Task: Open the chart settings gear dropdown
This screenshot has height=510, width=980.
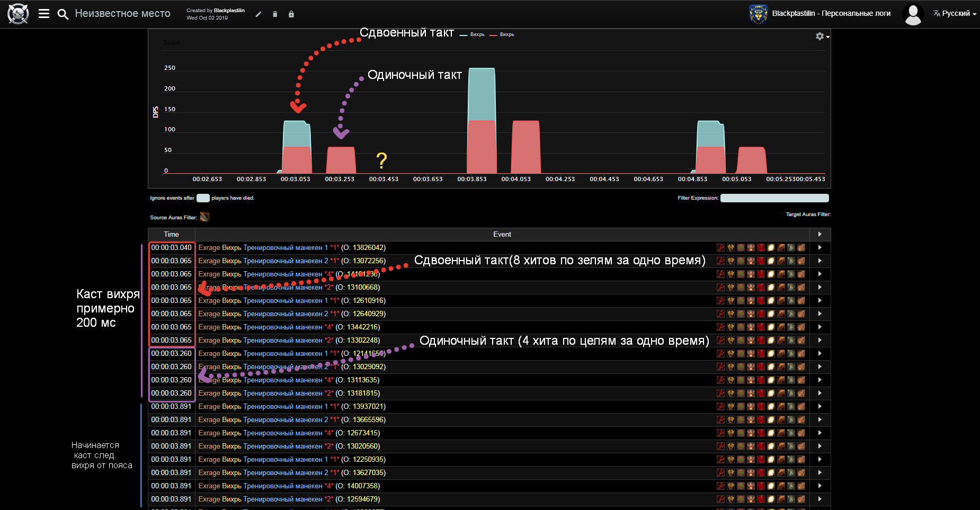Action: [822, 36]
